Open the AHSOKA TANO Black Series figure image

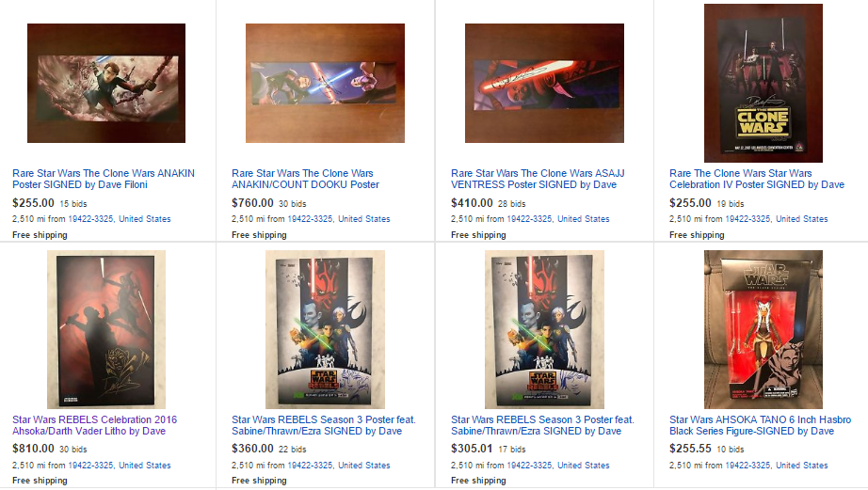click(763, 329)
